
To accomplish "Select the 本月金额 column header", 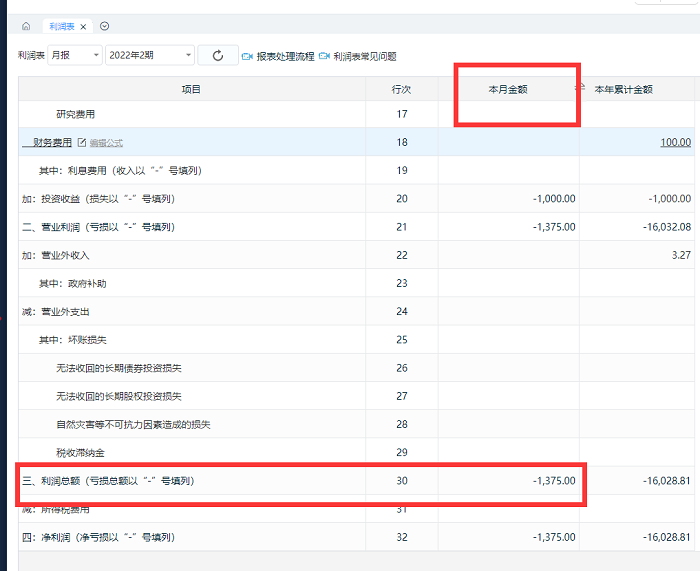I will 508,89.
